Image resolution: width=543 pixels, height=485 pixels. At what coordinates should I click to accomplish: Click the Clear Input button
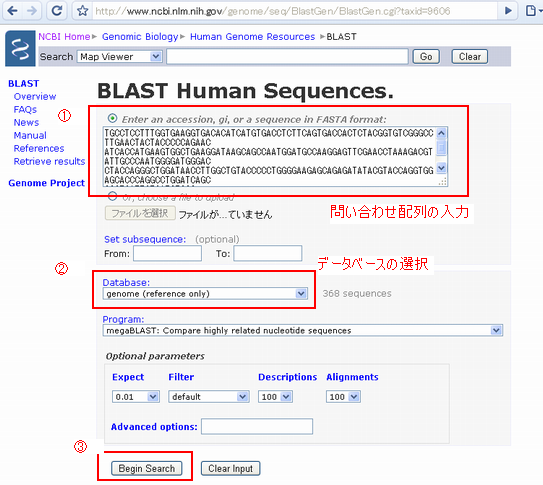pos(230,469)
